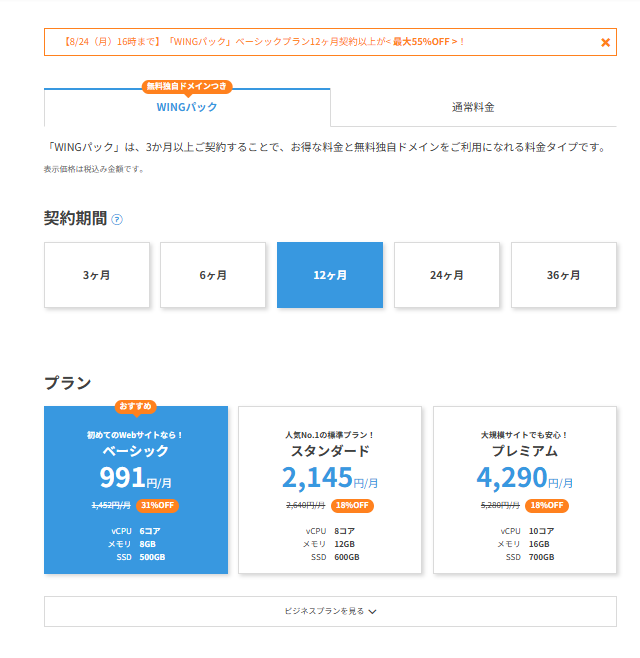Click the 大規模サイトでも安心！ tagline
Screen dimensions: 640x658
coord(525,435)
